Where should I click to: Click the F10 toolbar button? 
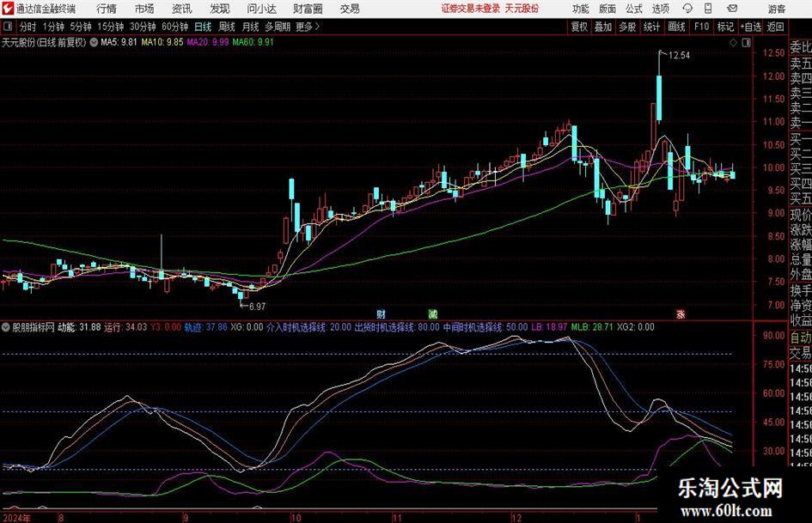point(702,27)
